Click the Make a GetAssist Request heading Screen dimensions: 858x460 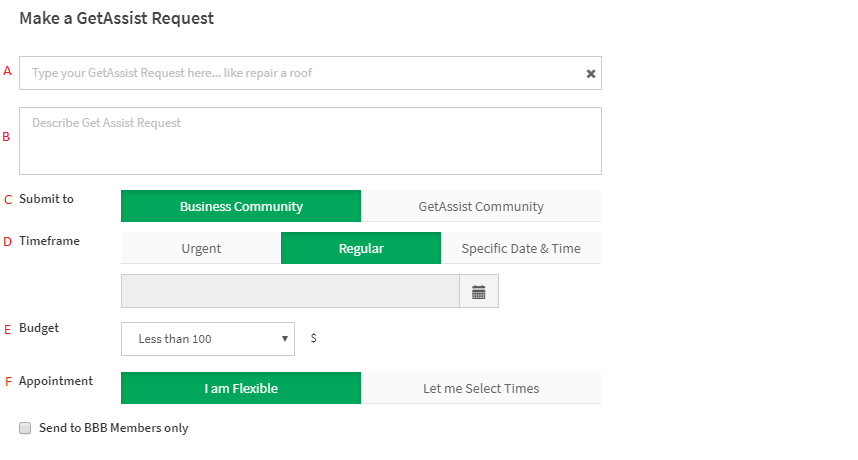117,19
